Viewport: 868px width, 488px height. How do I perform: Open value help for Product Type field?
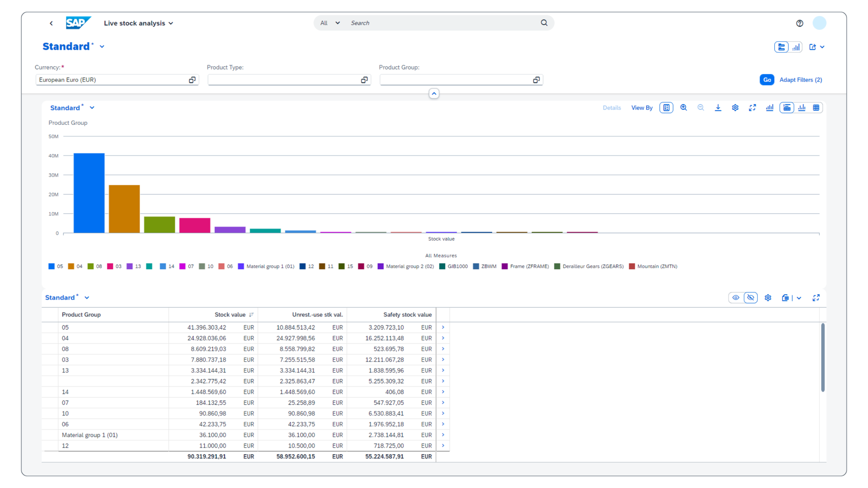pyautogui.click(x=364, y=80)
